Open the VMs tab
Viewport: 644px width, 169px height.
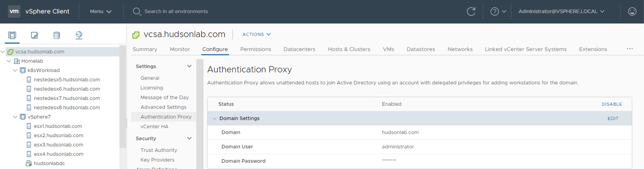[x=388, y=49]
